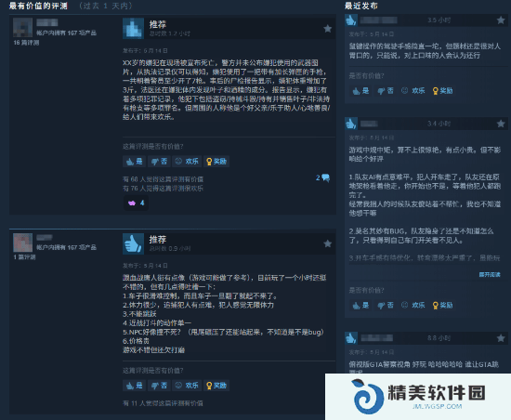511x420 pixels.
Task: Give 奖励 to the XX岁的嫌犯 review
Action: (x=216, y=162)
